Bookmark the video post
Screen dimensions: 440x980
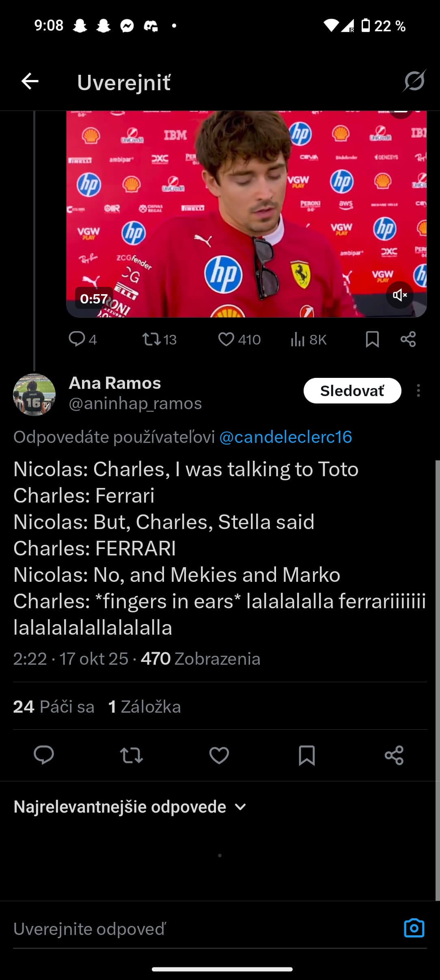click(372, 339)
